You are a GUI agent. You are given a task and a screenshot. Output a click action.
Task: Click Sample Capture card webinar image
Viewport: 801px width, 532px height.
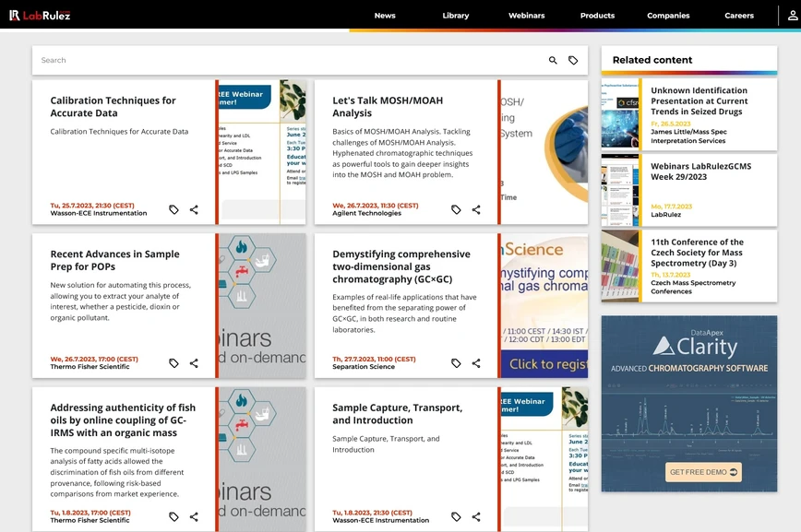point(544,459)
